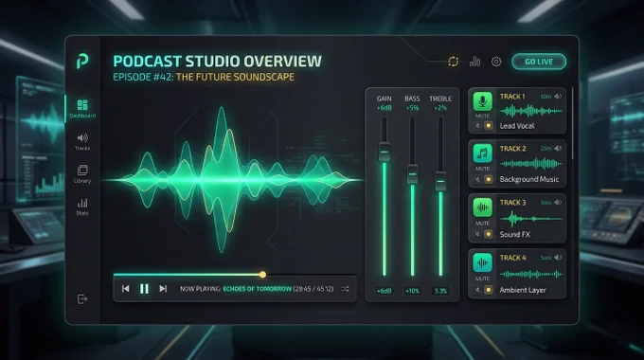Click the '30m' duration on Track 1
Image resolution: width=644 pixels, height=360 pixels.
point(546,97)
